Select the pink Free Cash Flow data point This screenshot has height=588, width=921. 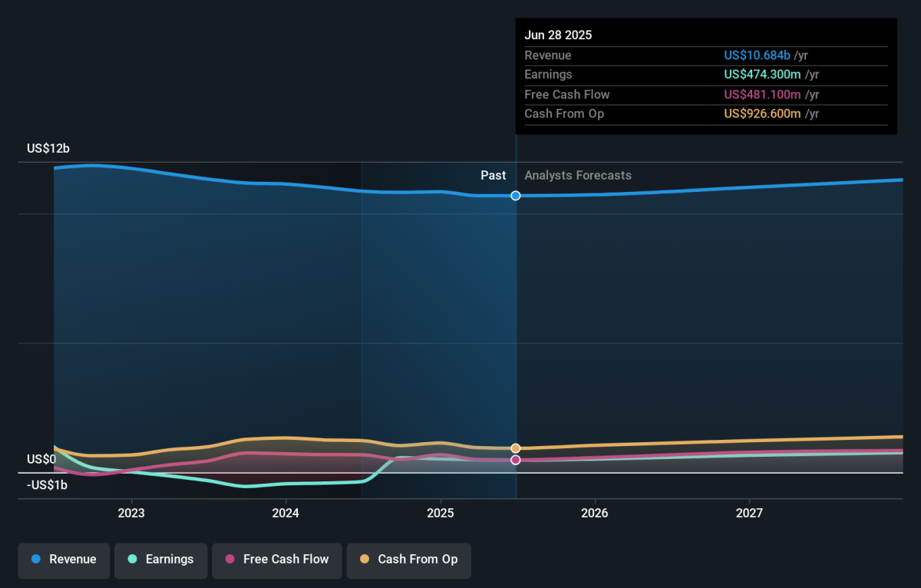(x=516, y=460)
